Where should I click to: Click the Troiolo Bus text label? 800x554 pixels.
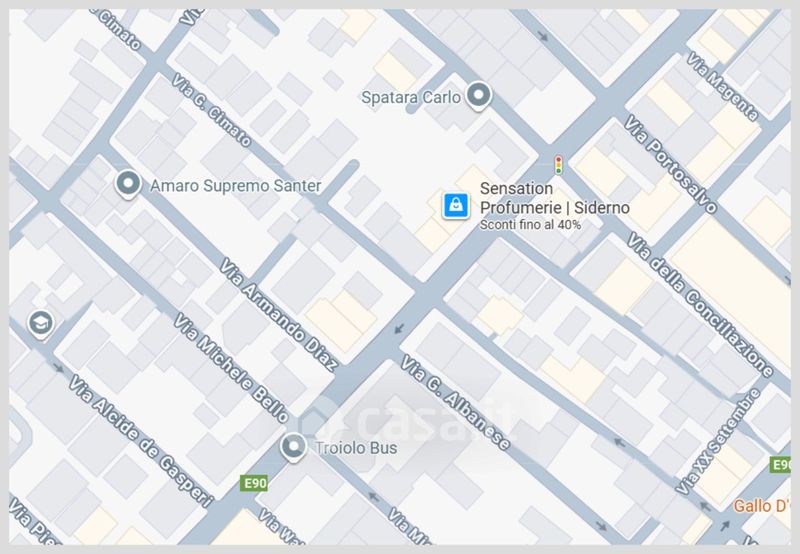356,448
